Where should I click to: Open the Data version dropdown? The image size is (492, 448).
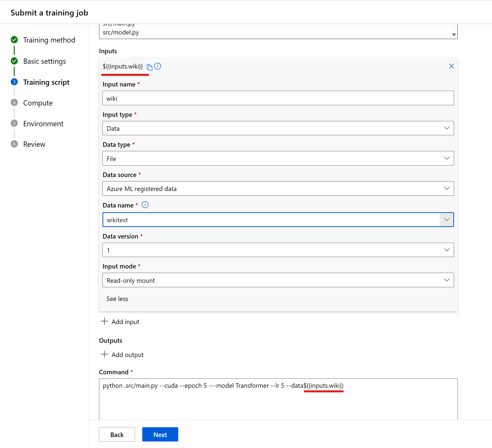[x=278, y=250]
